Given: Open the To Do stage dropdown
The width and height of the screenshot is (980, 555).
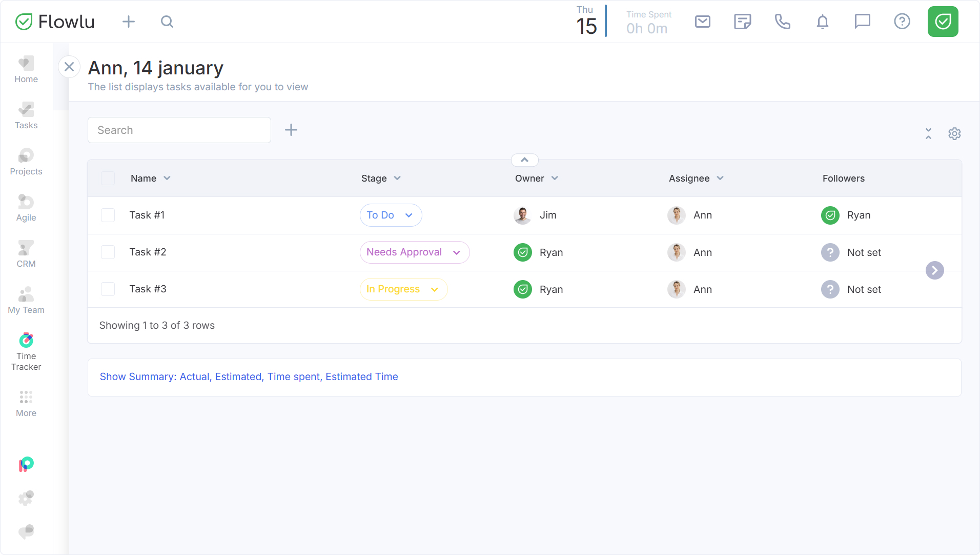Looking at the screenshot, I should pyautogui.click(x=391, y=215).
